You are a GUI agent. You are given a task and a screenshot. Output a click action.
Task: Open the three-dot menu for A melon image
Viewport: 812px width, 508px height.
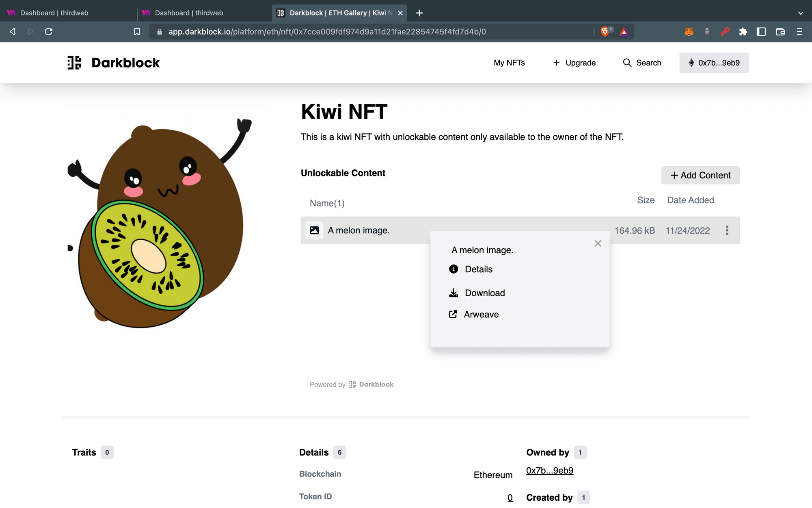coord(727,230)
